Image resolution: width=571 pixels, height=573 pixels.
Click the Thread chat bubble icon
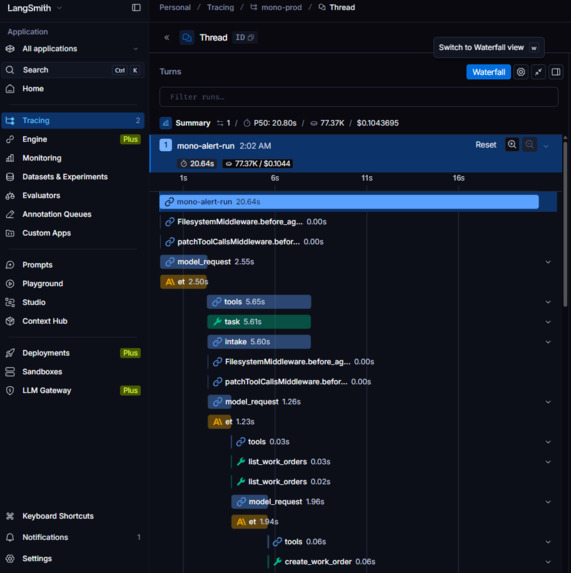click(187, 37)
